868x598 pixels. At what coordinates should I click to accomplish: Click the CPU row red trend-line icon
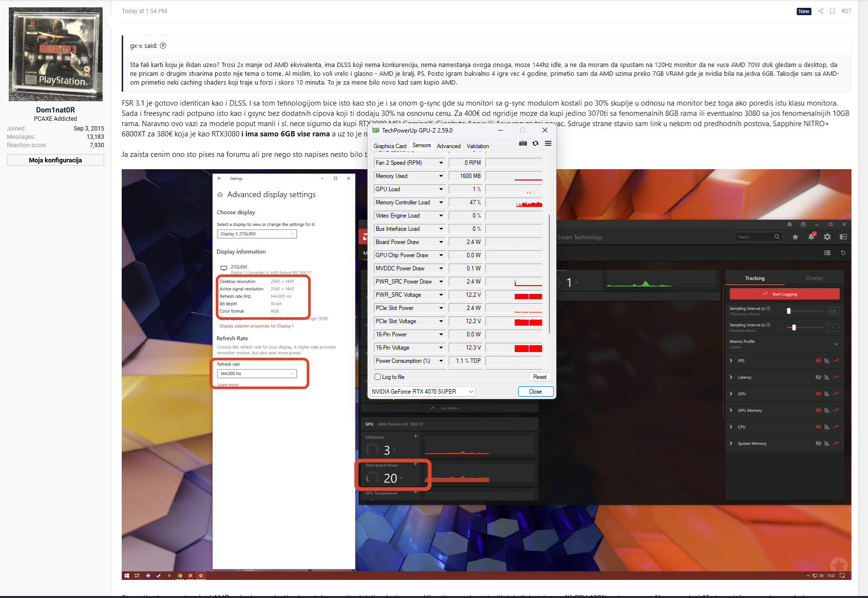tap(836, 427)
